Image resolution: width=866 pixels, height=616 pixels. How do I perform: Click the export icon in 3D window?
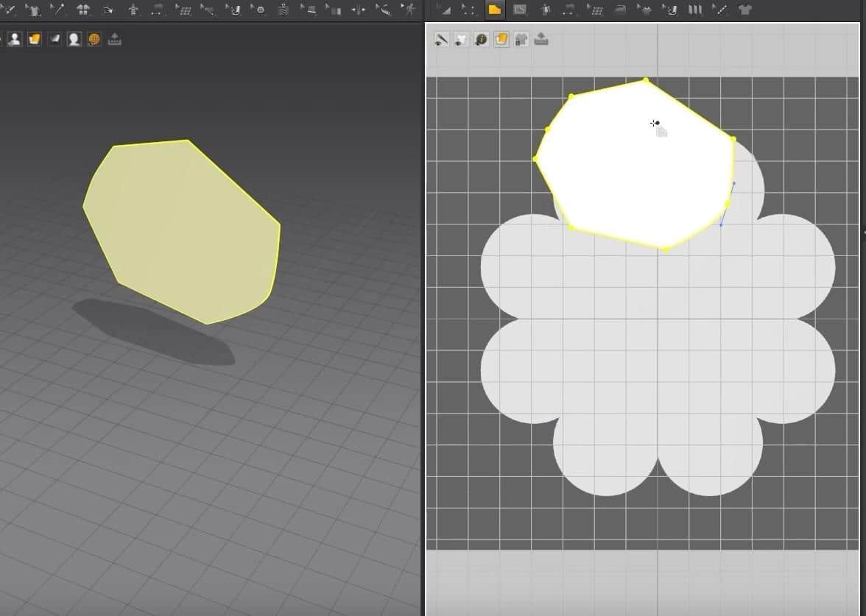pos(114,39)
